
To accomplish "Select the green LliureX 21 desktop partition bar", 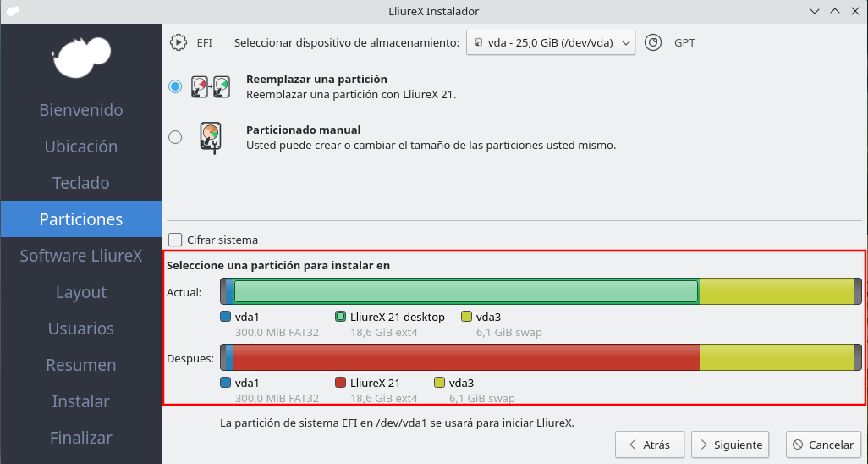I will pyautogui.click(x=465, y=291).
